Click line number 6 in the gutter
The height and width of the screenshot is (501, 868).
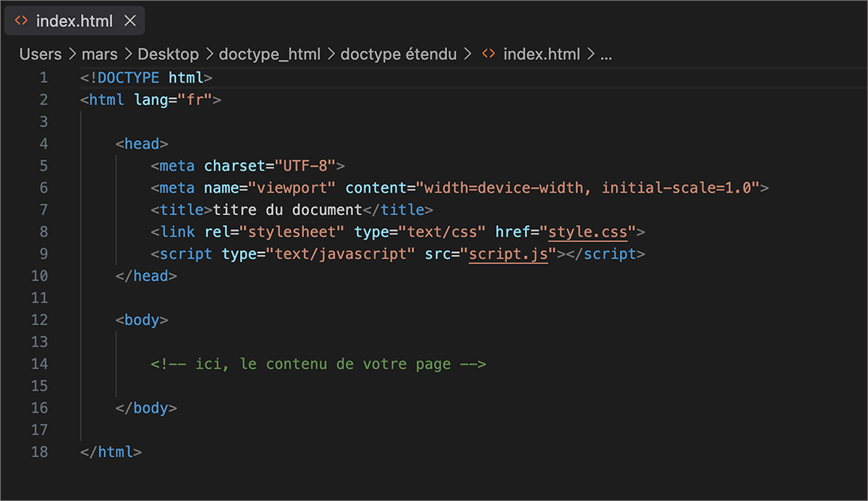[x=44, y=188]
